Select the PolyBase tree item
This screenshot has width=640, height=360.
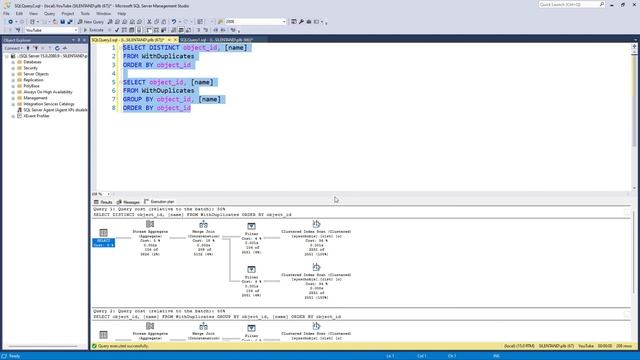point(31,86)
